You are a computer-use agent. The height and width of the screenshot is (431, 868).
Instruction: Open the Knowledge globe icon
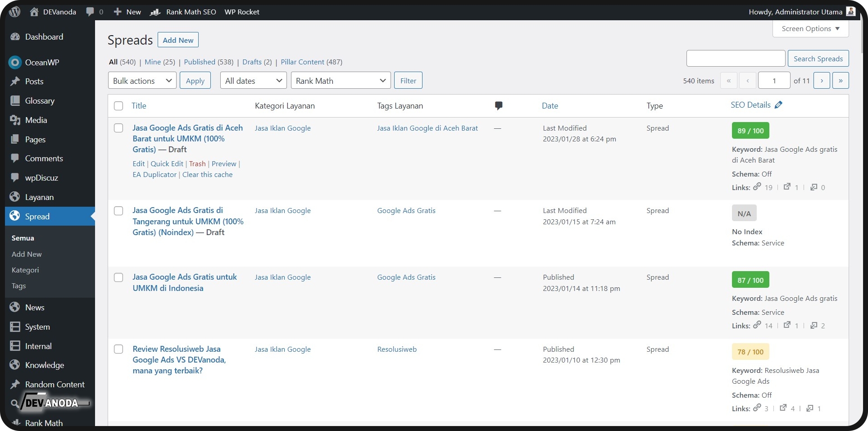pyautogui.click(x=15, y=365)
